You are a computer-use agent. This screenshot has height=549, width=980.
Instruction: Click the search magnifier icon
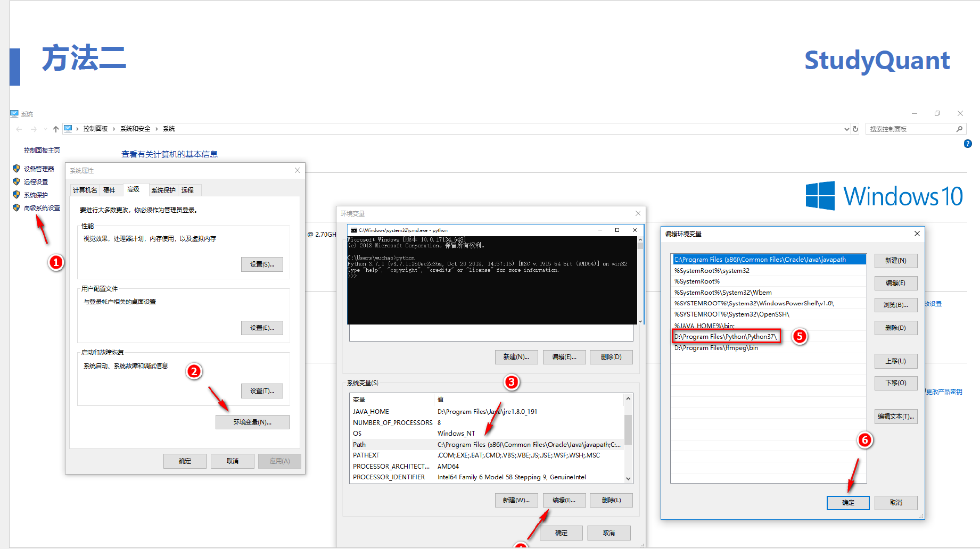959,129
